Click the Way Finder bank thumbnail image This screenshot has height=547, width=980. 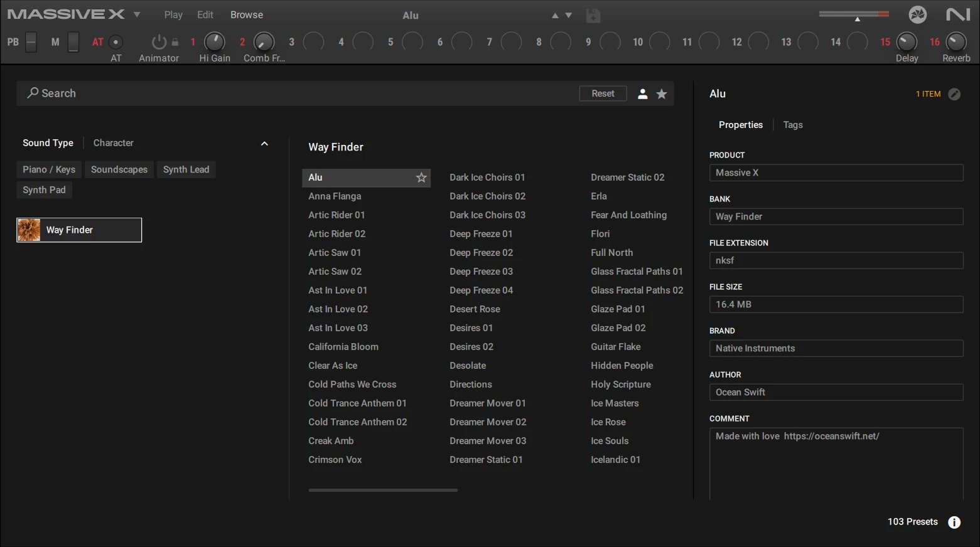[x=29, y=230]
